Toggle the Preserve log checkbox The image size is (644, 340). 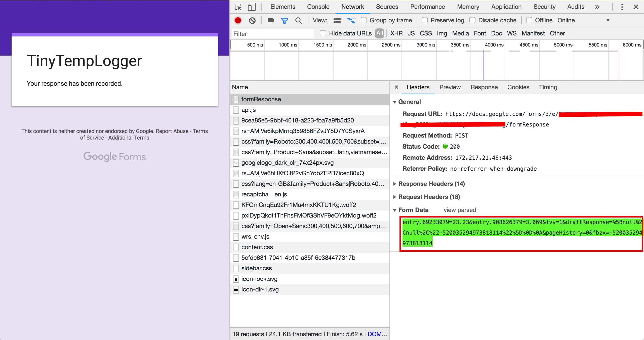[x=424, y=20]
